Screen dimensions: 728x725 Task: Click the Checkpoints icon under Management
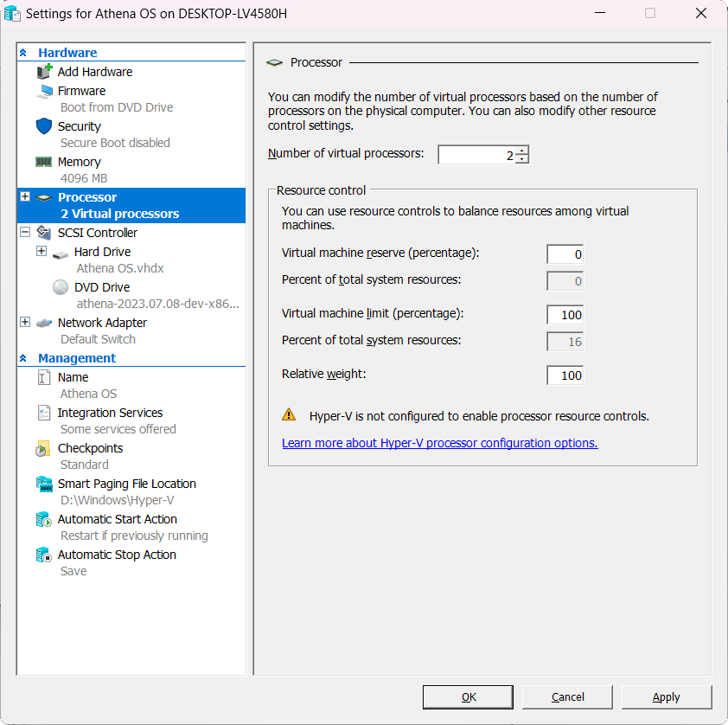44,448
